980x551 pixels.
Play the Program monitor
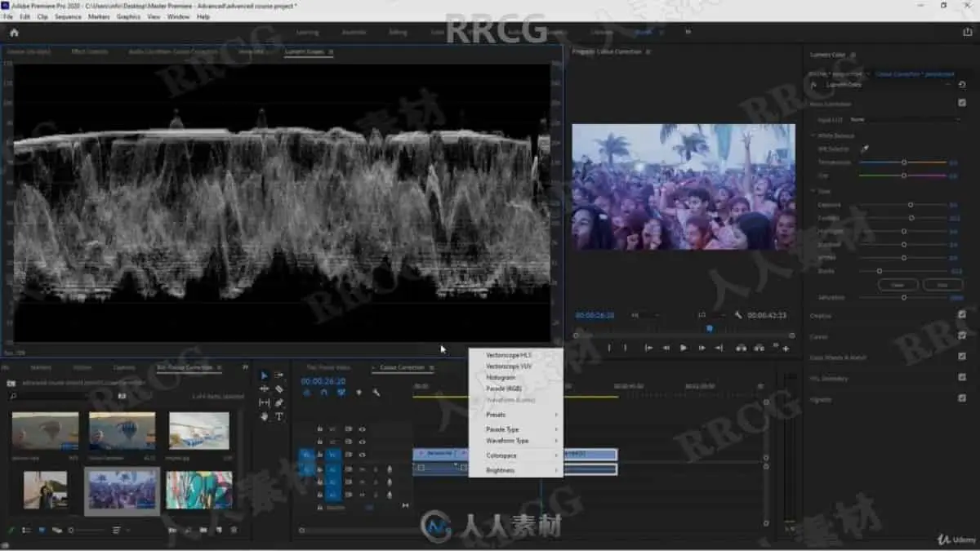[x=684, y=348]
